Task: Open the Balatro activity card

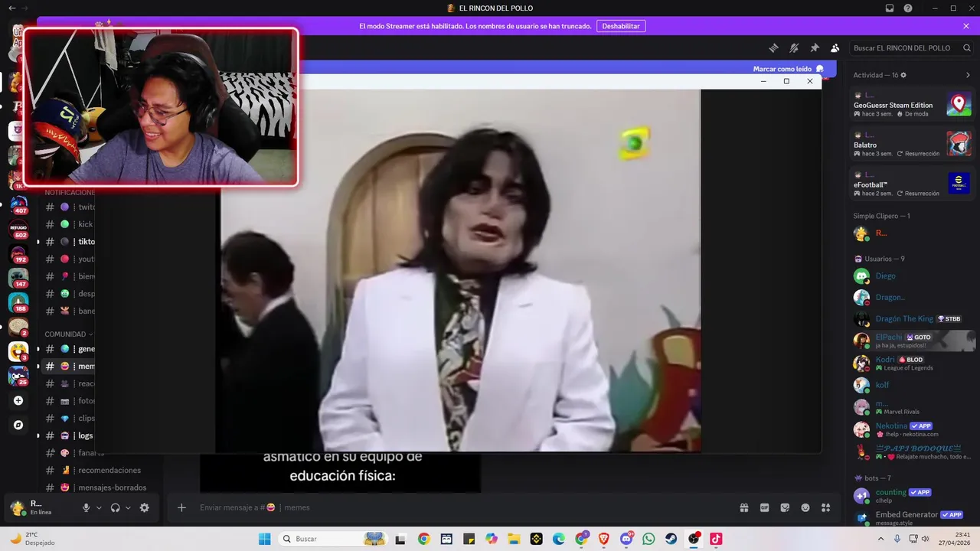Action: pyautogui.click(x=912, y=144)
